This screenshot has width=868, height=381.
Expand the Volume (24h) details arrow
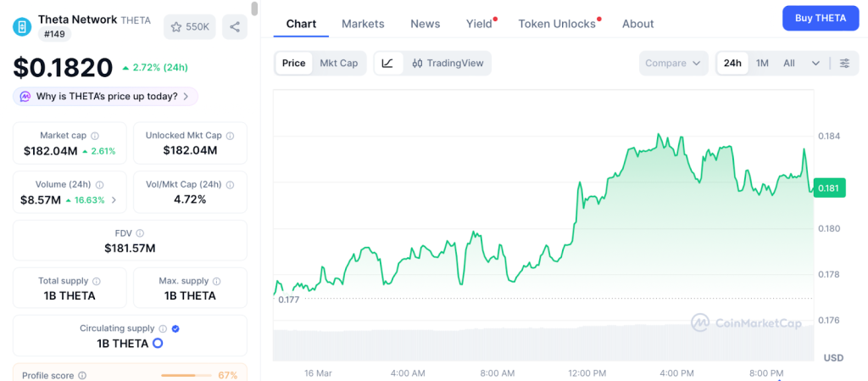click(114, 200)
